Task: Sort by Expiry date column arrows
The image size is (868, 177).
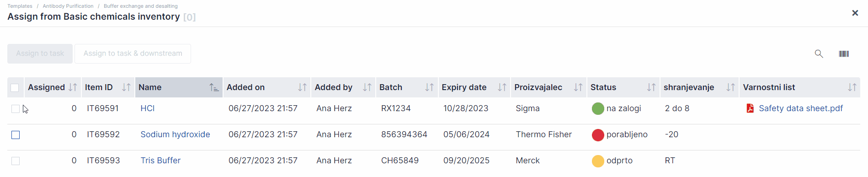Action: [502, 87]
